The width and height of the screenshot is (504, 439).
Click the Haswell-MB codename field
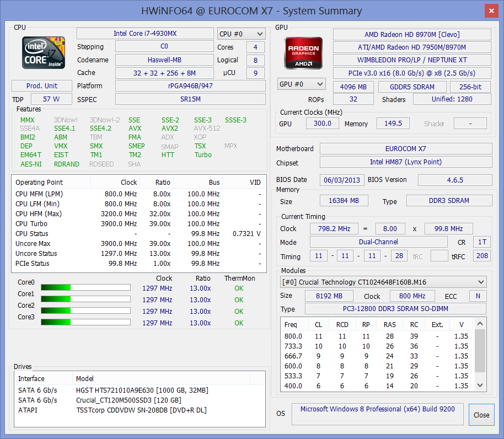coord(164,60)
